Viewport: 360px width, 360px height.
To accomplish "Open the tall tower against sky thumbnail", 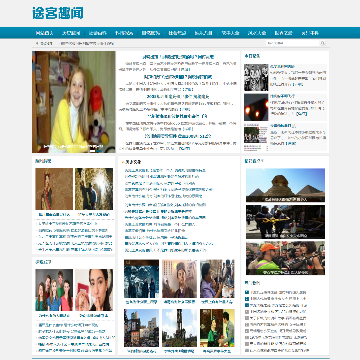I will point(179,328).
